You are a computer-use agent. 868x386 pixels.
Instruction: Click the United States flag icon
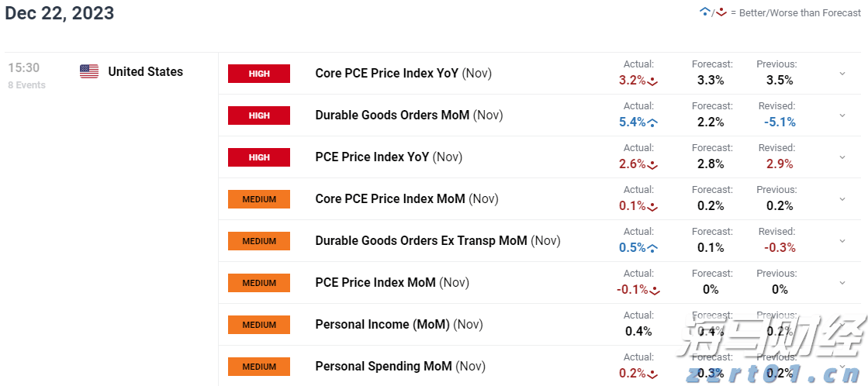click(x=89, y=71)
